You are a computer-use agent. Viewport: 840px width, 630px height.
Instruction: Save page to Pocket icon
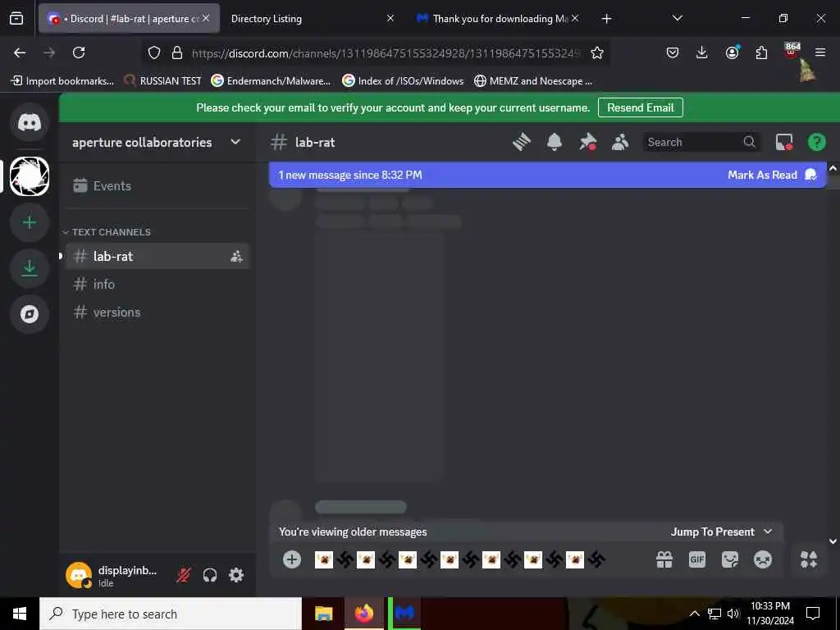tap(673, 52)
